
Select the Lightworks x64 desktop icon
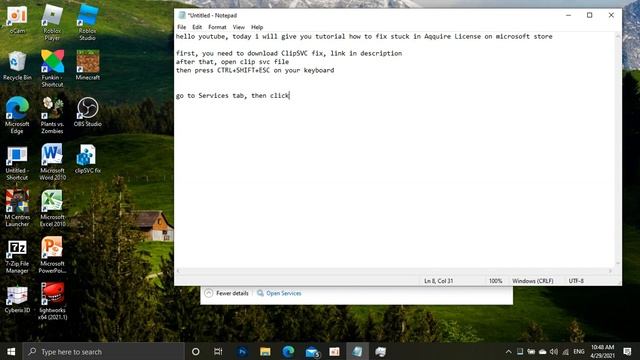pos(52,301)
